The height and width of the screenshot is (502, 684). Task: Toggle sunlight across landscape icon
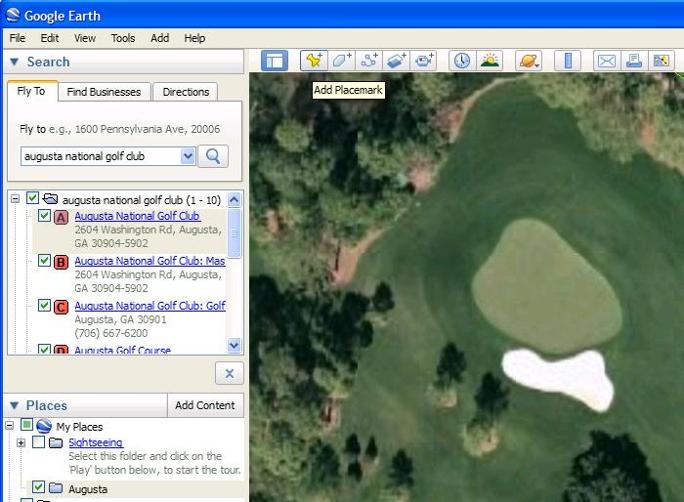489,61
